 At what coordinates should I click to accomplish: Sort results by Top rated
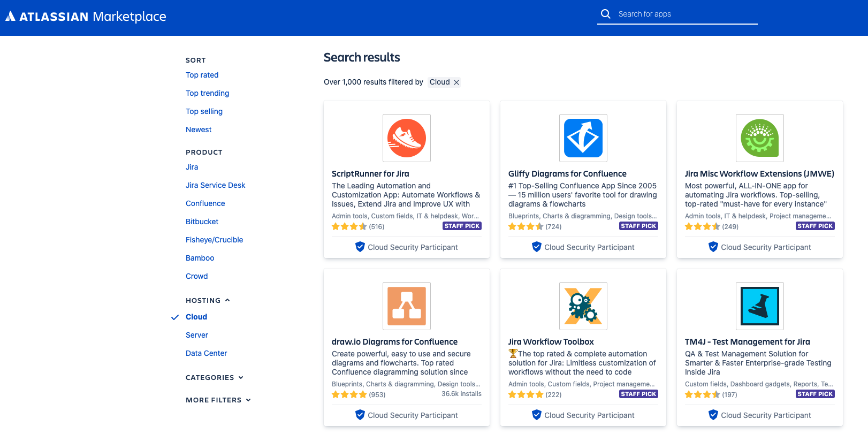(202, 75)
